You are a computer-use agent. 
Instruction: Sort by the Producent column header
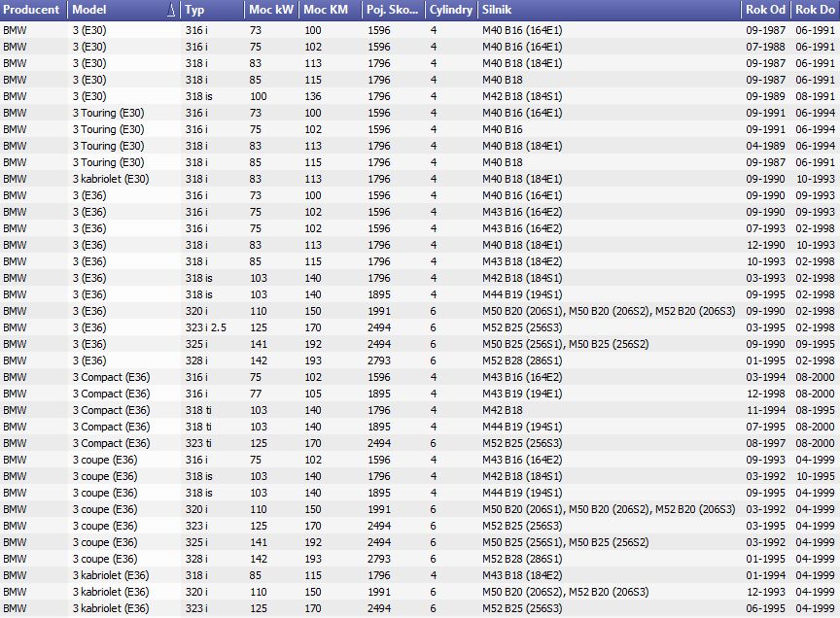tap(34, 10)
